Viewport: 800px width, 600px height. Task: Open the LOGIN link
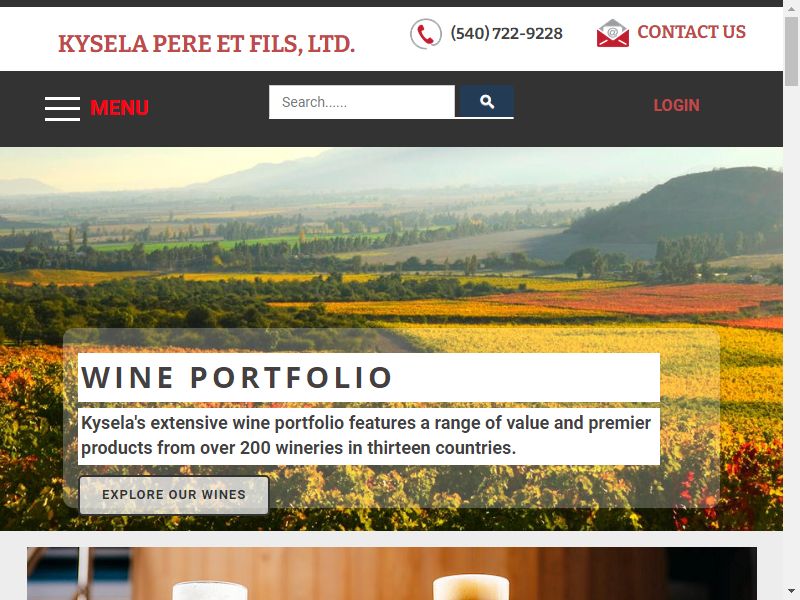[x=677, y=105]
